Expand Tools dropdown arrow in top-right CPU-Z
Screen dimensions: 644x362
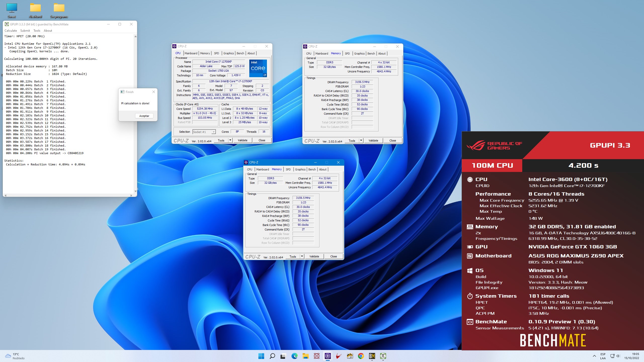[x=361, y=141]
